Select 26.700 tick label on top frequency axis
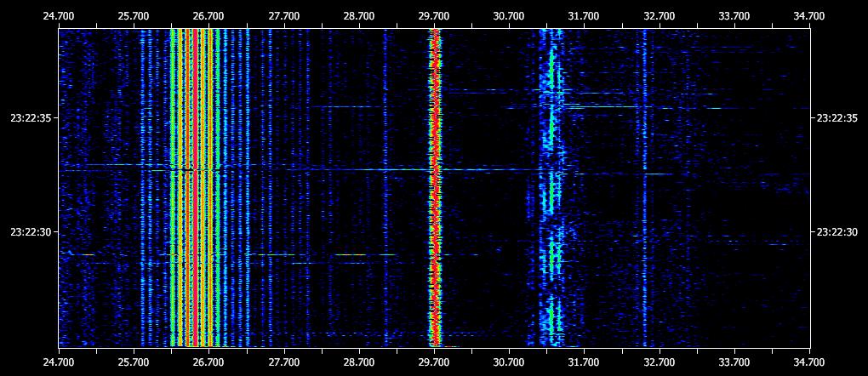 point(208,15)
